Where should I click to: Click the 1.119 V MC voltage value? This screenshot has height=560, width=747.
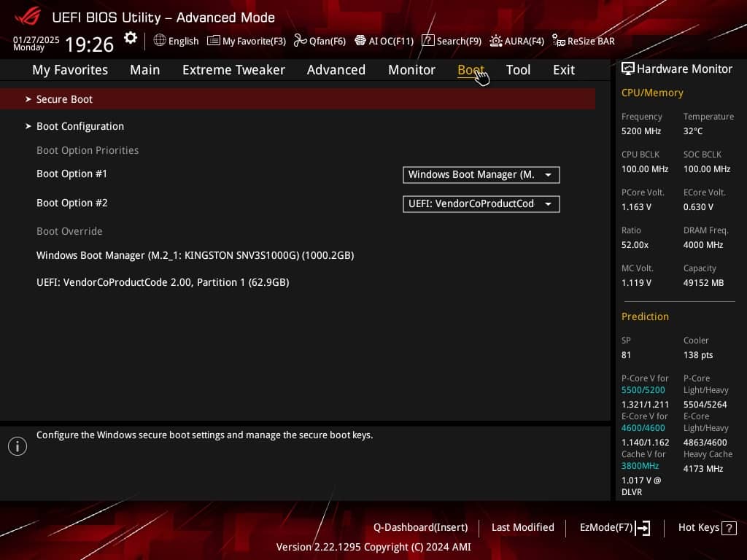[636, 283]
